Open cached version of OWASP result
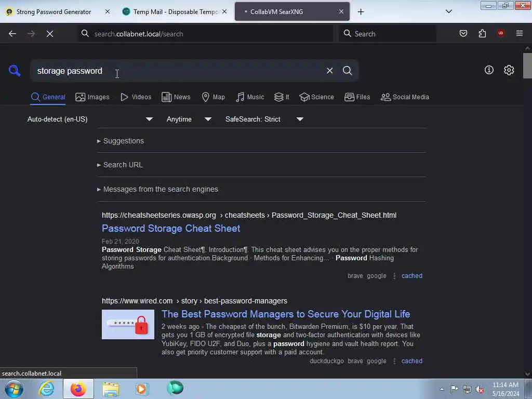 click(412, 276)
